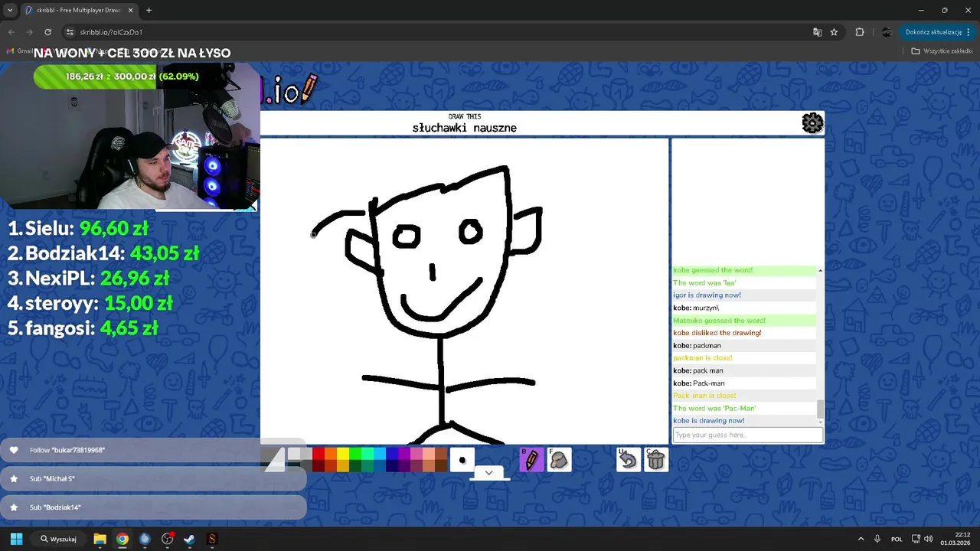Click 'packman is close!' message

(x=703, y=358)
